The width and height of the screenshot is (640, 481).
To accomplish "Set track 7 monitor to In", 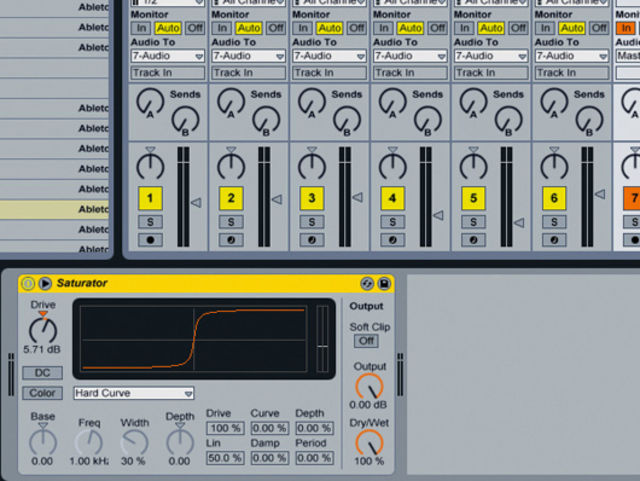I will pos(626,28).
